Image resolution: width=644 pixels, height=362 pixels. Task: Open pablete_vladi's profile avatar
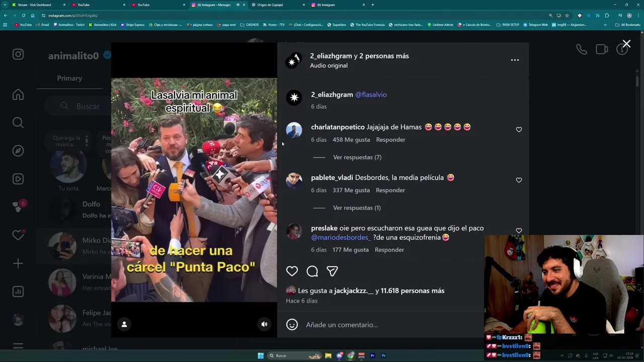click(x=294, y=180)
